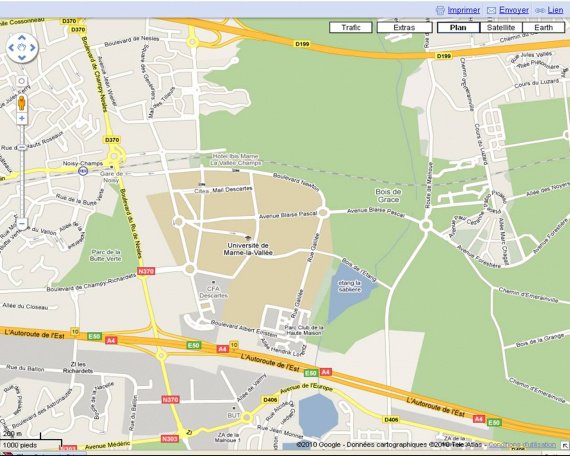Image resolution: width=570 pixels, height=456 pixels.
Task: Open the Imprimer link
Action: point(463,10)
